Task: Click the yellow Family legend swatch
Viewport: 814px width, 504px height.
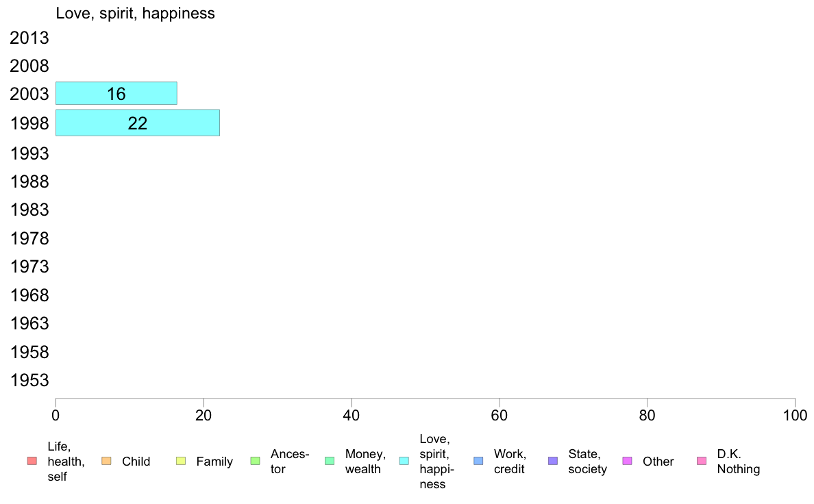Action: pyautogui.click(x=181, y=461)
